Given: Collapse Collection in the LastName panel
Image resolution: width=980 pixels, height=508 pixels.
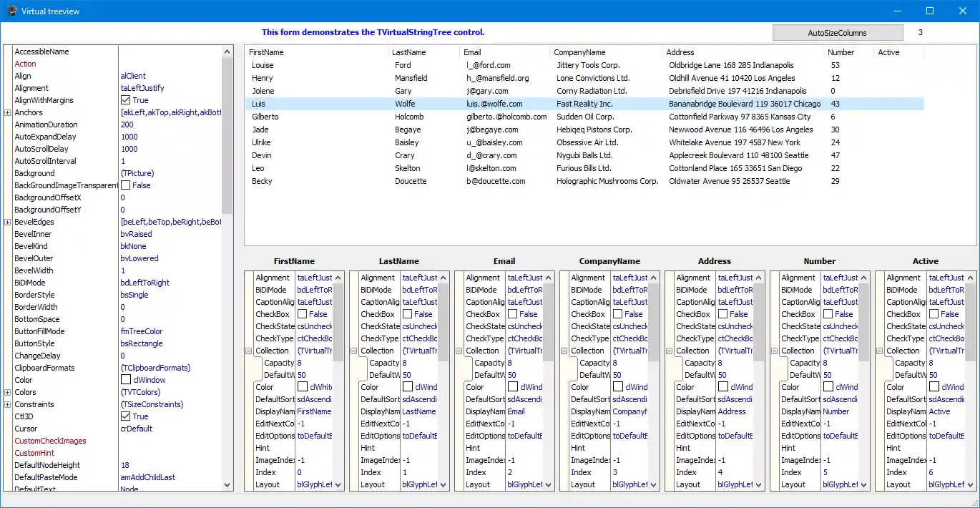Looking at the screenshot, I should [353, 351].
